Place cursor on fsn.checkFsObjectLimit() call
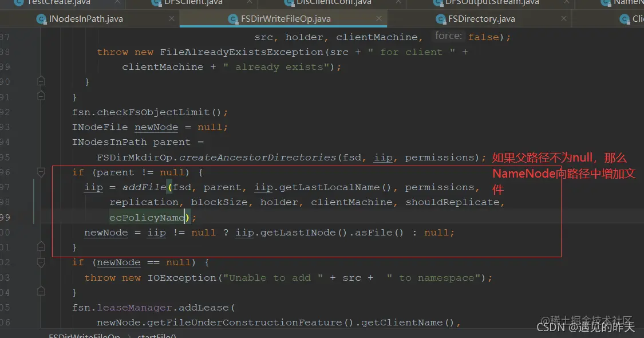The height and width of the screenshot is (338, 644). 149,112
